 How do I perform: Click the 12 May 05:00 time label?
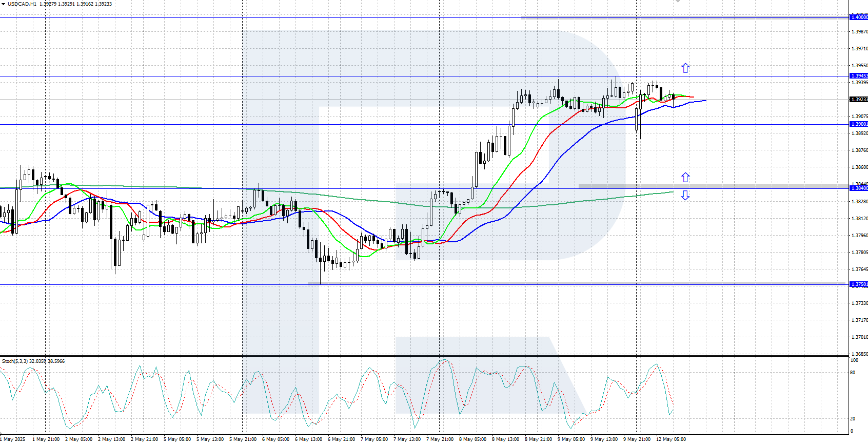click(671, 439)
